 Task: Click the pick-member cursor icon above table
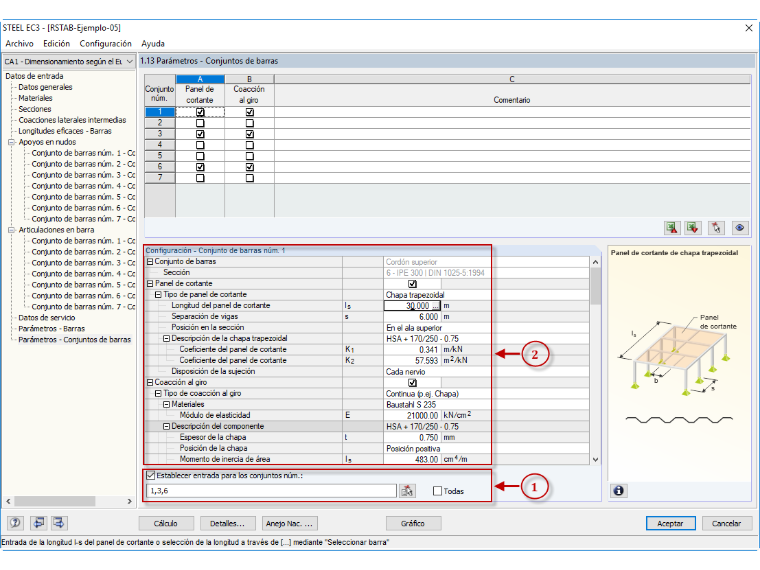(x=716, y=227)
